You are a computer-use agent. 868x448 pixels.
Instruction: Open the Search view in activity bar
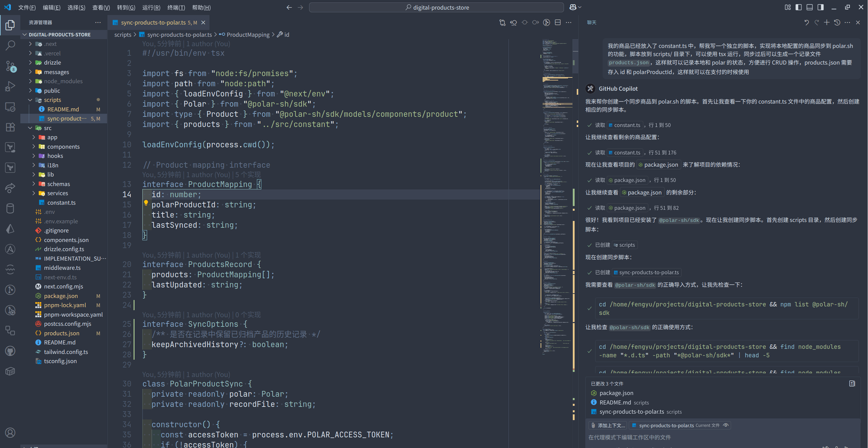(10, 45)
